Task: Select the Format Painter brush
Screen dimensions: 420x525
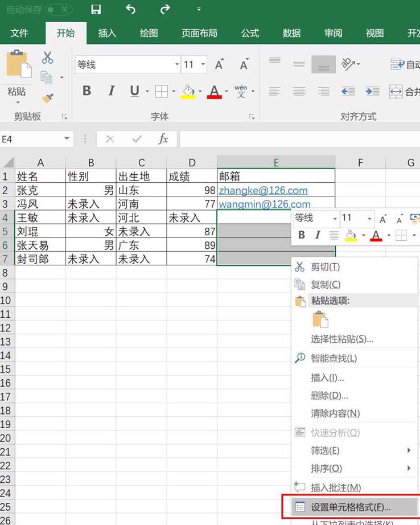Action: [x=48, y=98]
